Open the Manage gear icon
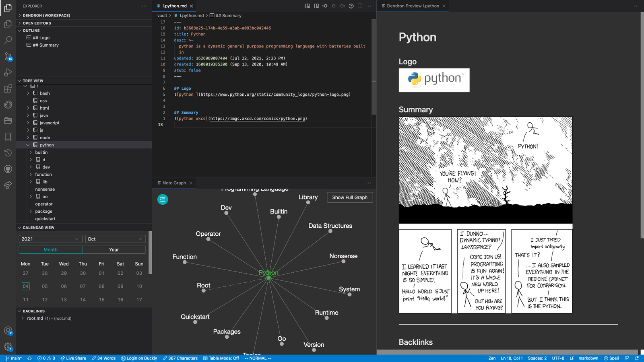The height and width of the screenshot is (362, 644). (x=8, y=347)
